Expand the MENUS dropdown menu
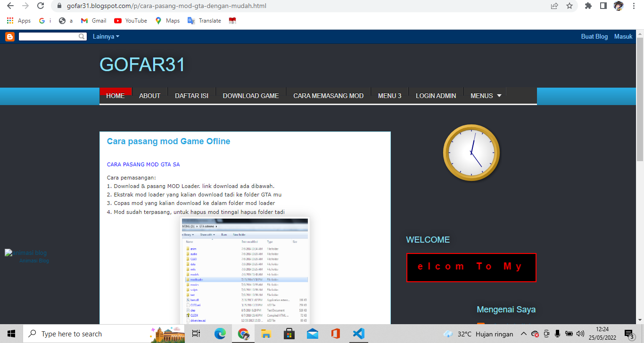Viewport: 644px width, 343px height. click(486, 96)
